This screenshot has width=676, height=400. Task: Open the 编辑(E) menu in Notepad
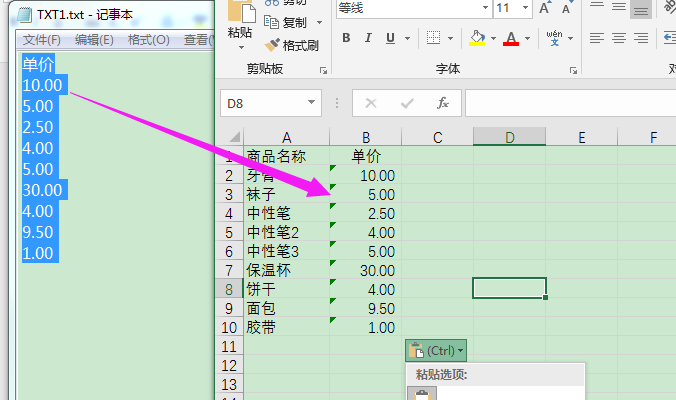tap(94, 40)
